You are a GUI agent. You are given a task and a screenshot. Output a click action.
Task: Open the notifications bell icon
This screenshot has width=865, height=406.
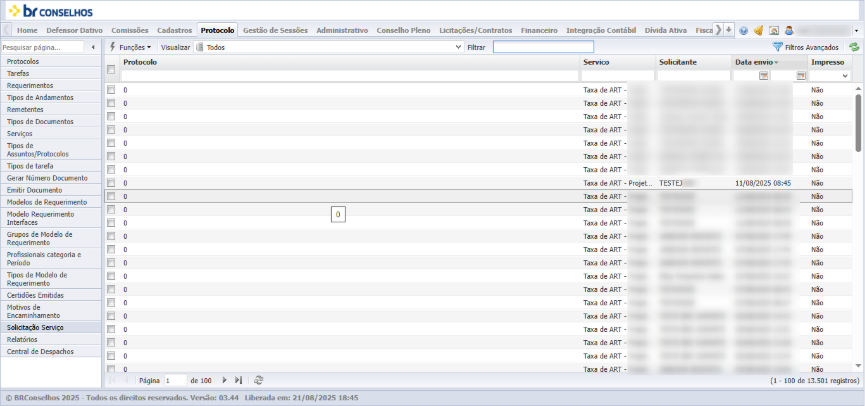(x=759, y=31)
